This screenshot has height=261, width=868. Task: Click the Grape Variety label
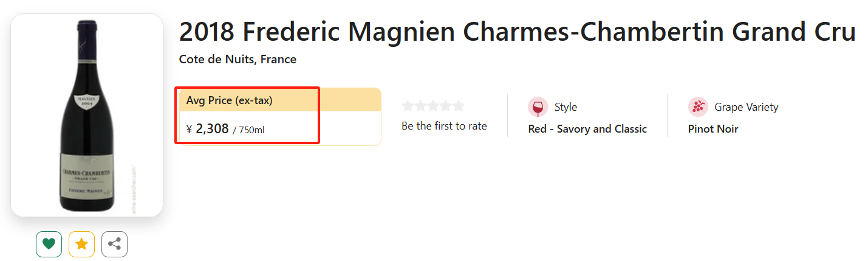click(747, 107)
